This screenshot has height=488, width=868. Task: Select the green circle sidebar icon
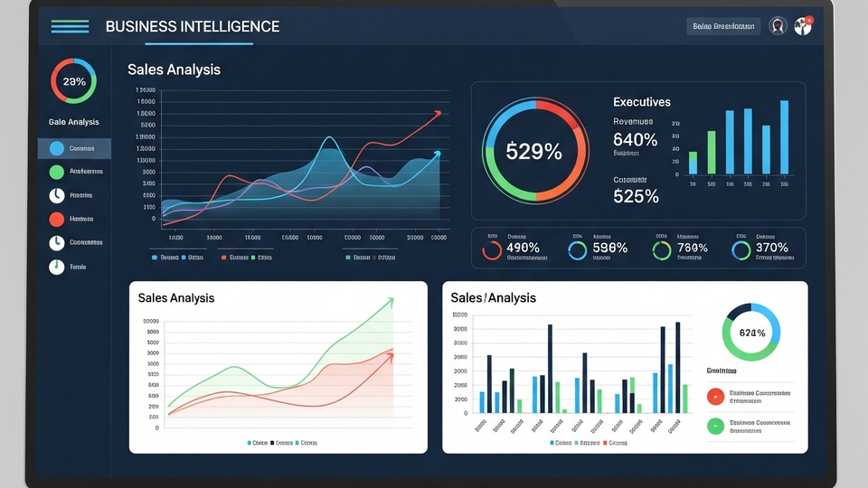pos(56,172)
